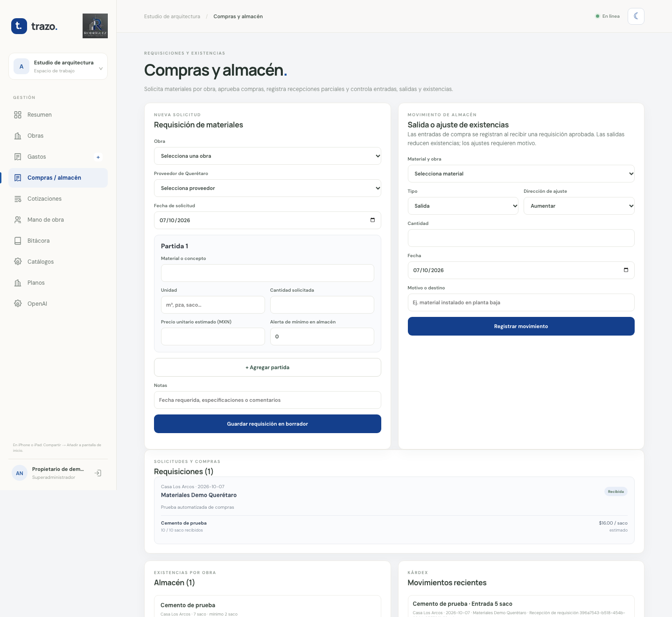Click the Catálogos gear icon
This screenshot has width=672, height=617.
click(18, 262)
